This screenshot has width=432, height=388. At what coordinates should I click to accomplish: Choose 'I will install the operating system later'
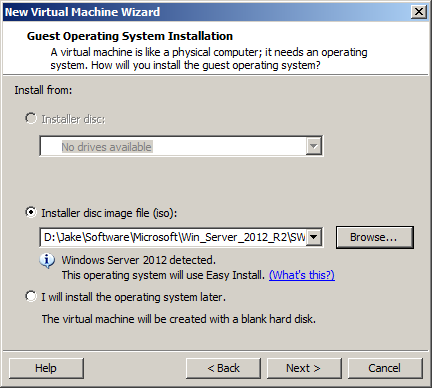pos(31,296)
